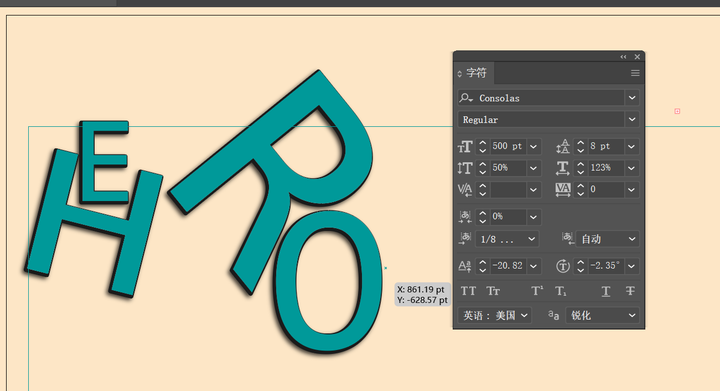The image size is (720, 391).
Task: Toggle Subscript text style
Action: 561,291
